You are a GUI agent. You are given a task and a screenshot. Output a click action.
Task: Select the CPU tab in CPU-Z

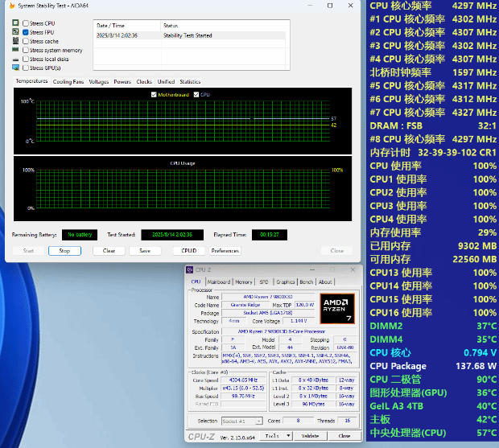[x=196, y=282]
